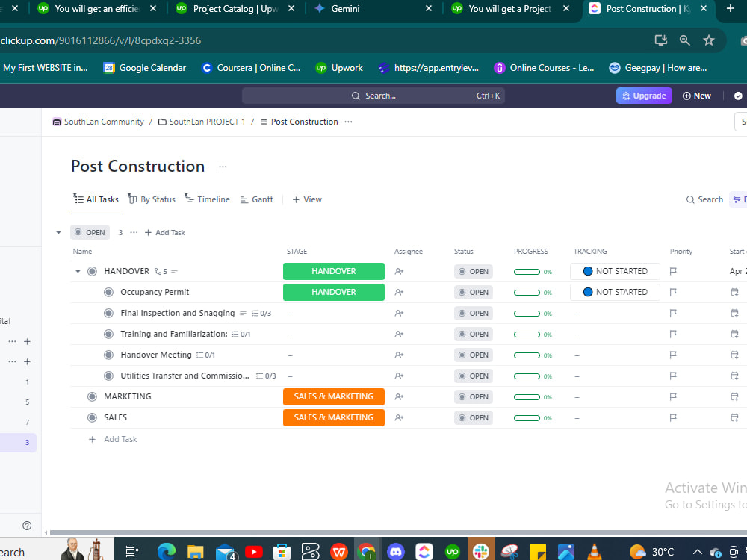
Task: Open the ellipsis menu next to Post Construction title
Action: click(222, 167)
